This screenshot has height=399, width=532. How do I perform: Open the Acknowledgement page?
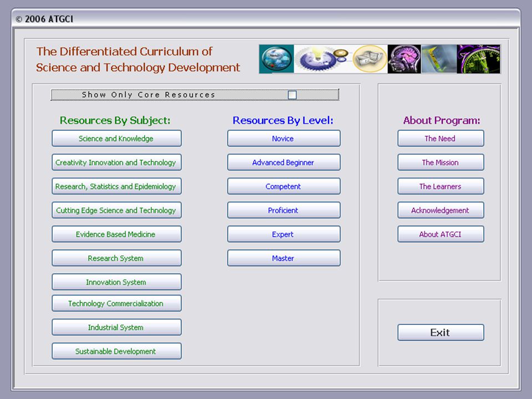[x=441, y=210]
